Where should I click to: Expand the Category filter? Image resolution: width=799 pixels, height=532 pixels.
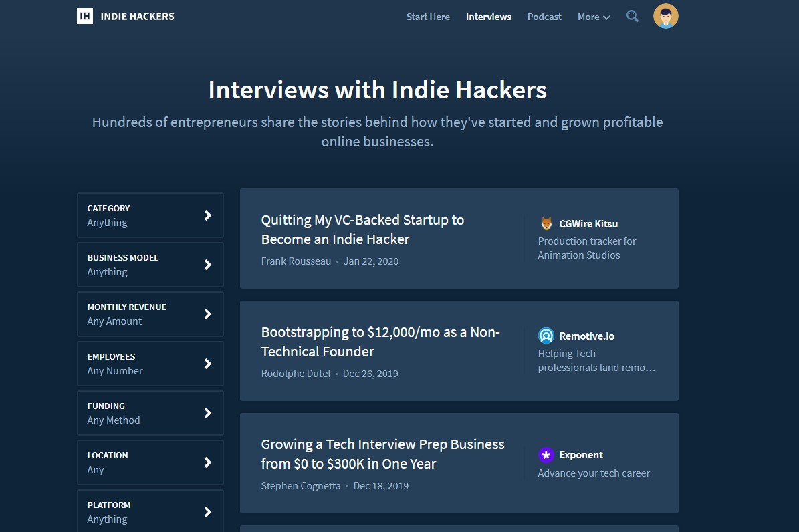[x=150, y=215]
